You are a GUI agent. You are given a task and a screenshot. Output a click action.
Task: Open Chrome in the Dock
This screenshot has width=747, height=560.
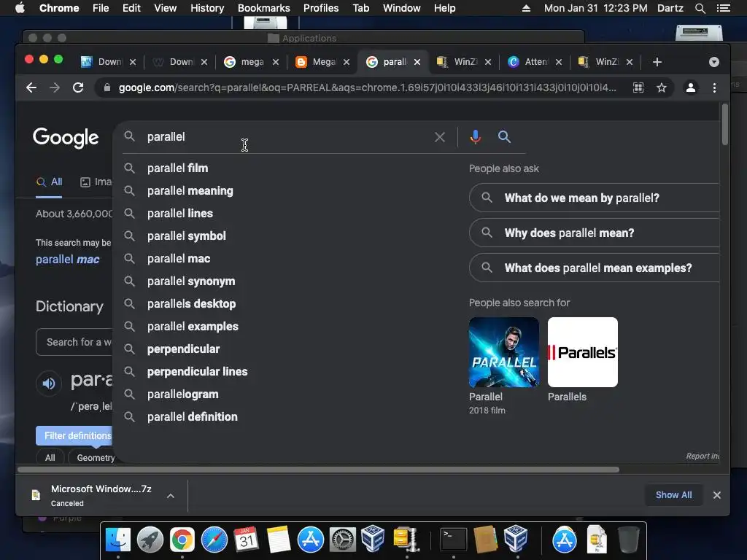(x=182, y=540)
